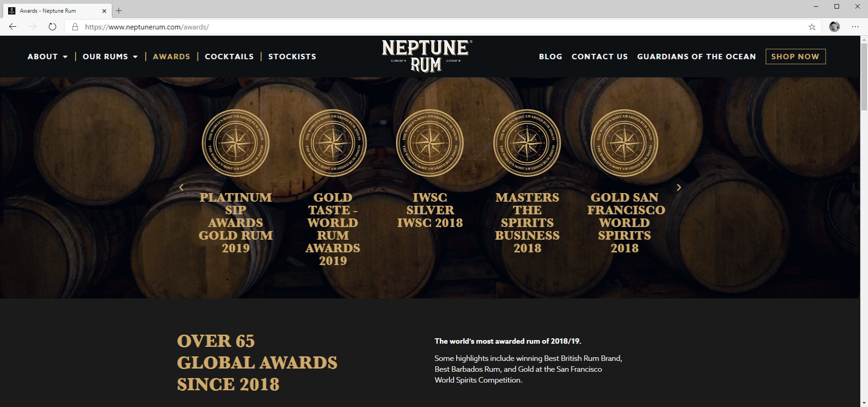
Task: Expand the About dropdown menu
Action: point(47,57)
